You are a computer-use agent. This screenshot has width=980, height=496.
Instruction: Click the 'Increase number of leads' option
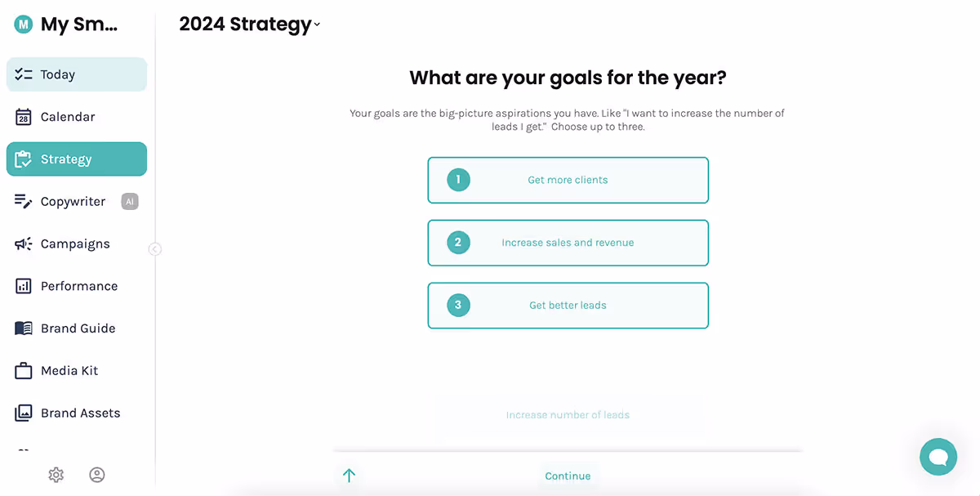click(568, 415)
